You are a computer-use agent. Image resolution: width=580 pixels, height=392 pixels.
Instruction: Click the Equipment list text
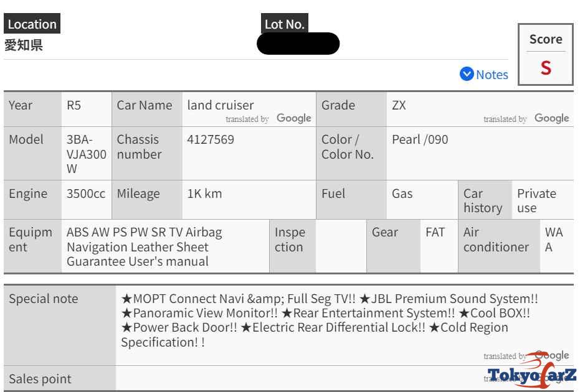coord(144,246)
